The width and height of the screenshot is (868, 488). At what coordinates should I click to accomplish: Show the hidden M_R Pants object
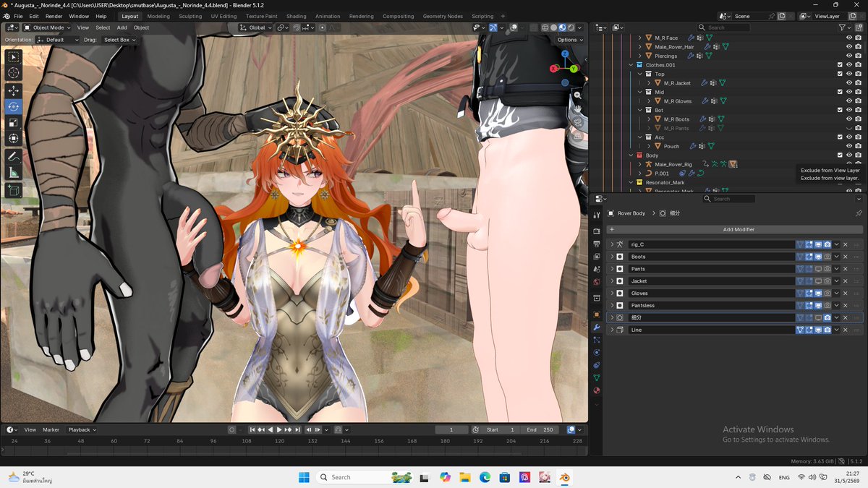point(849,128)
